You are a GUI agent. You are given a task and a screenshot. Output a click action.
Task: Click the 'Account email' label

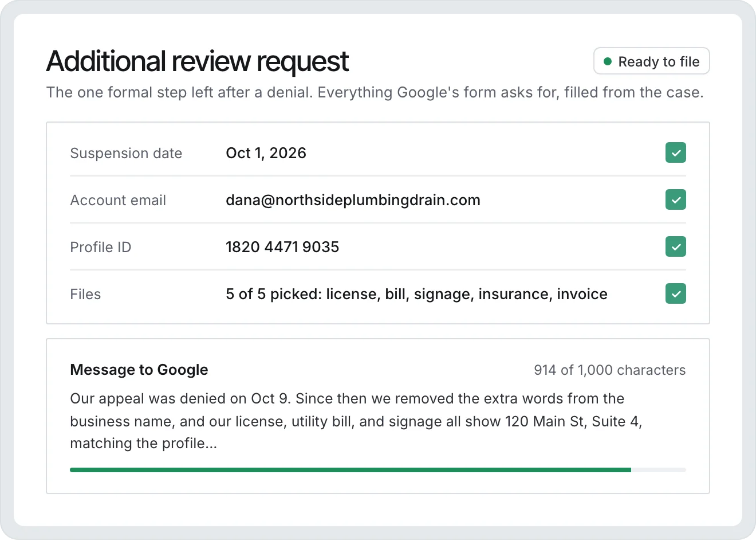pos(118,200)
